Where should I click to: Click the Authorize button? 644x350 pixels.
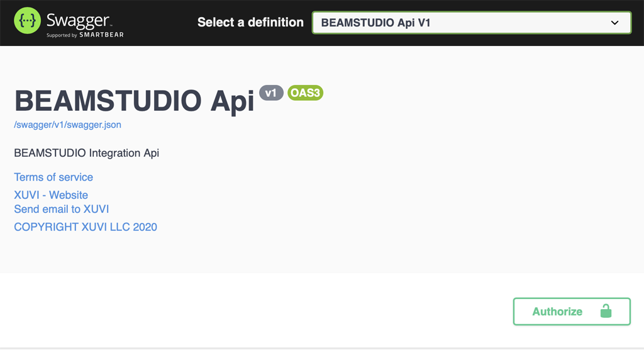click(572, 312)
